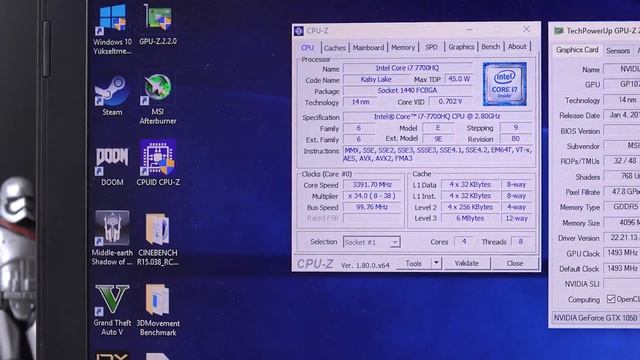Click the Level 3 value 6 MBytes
The width and height of the screenshot is (640, 360).
tap(470, 218)
